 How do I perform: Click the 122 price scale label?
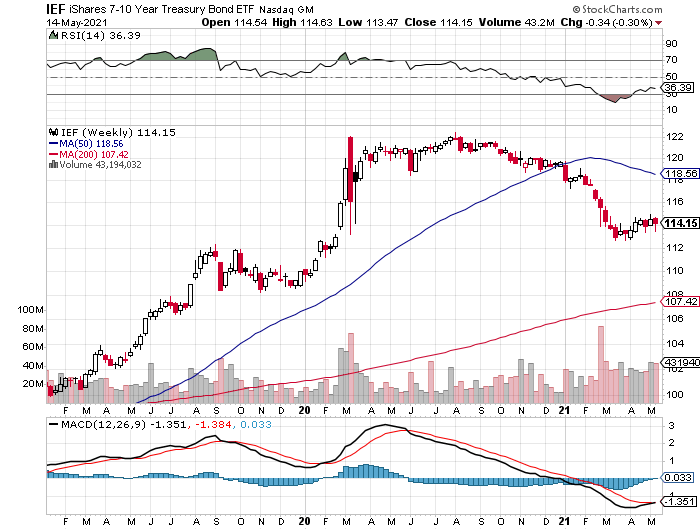tap(675, 137)
